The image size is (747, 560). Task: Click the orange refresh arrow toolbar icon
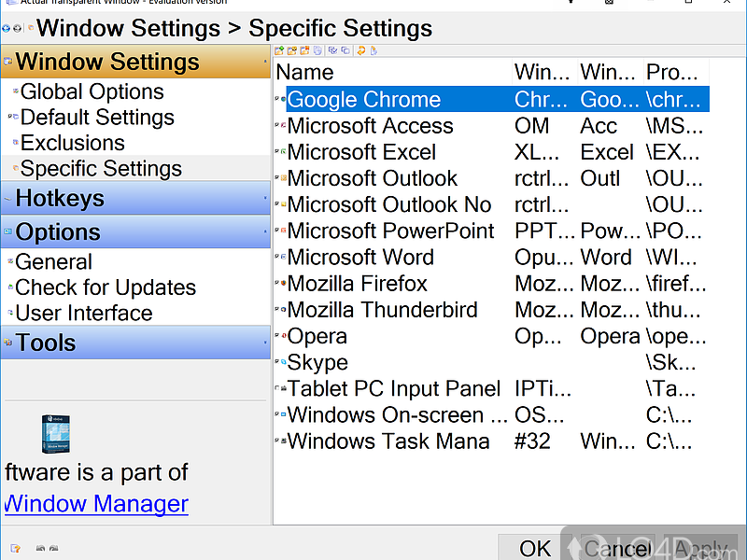coord(361,50)
